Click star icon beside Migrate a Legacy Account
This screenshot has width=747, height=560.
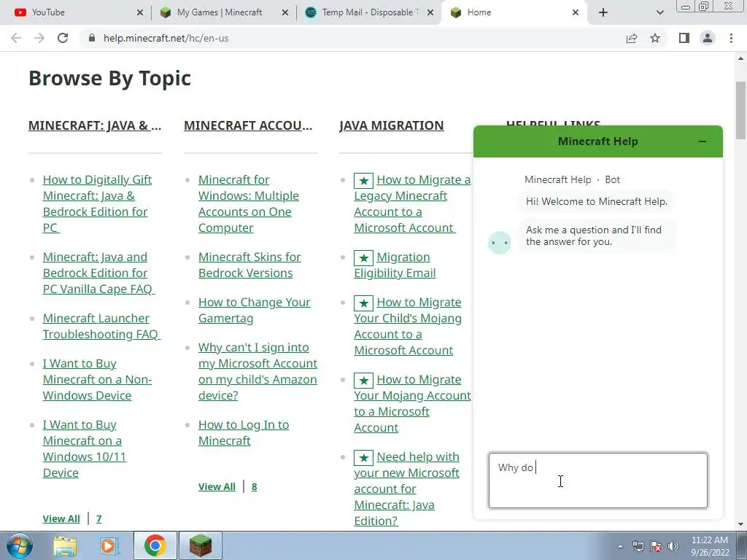coord(363,181)
